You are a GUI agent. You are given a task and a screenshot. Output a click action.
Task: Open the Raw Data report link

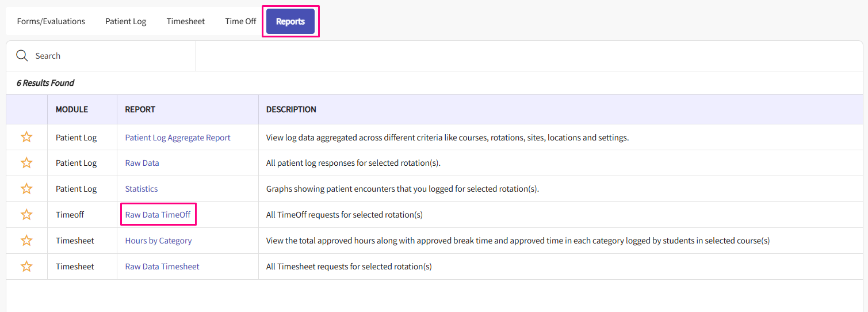click(x=142, y=163)
